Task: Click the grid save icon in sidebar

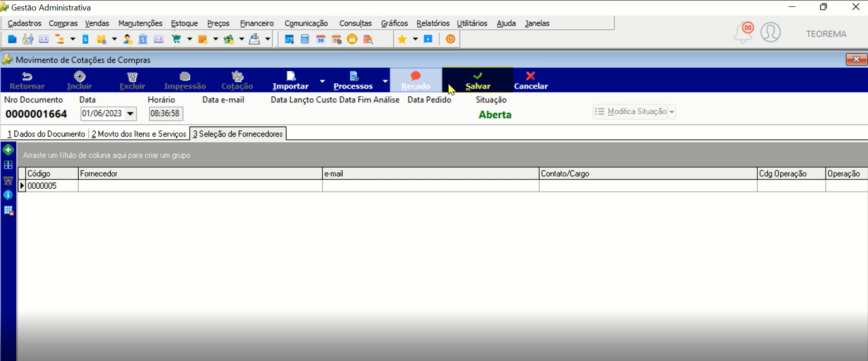Action: [x=9, y=211]
